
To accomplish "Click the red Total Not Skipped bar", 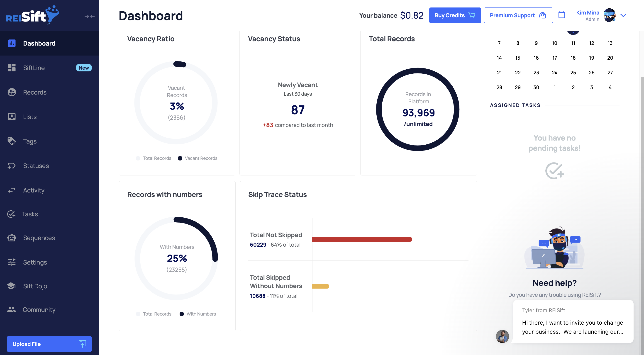I will point(362,239).
